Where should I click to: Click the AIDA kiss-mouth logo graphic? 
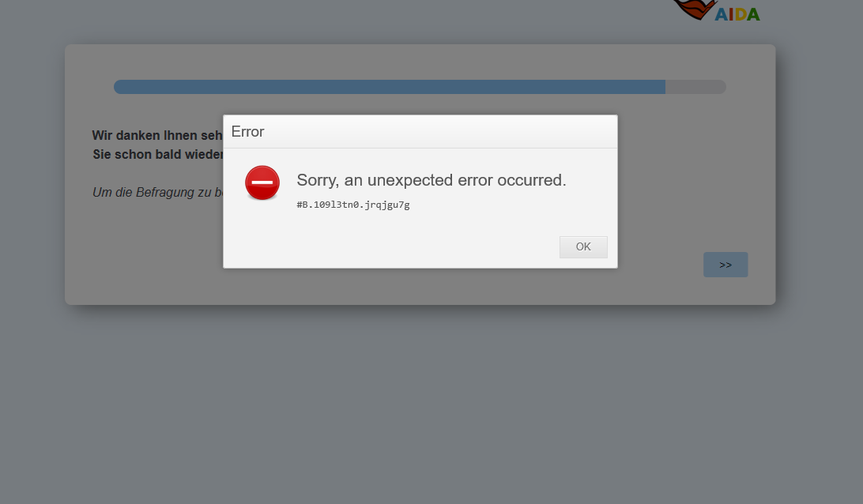(x=695, y=9)
